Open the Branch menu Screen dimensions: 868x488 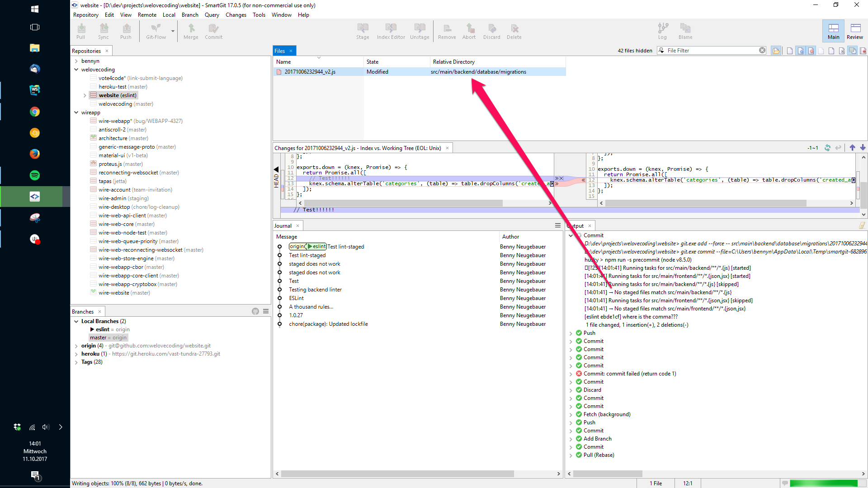point(190,15)
